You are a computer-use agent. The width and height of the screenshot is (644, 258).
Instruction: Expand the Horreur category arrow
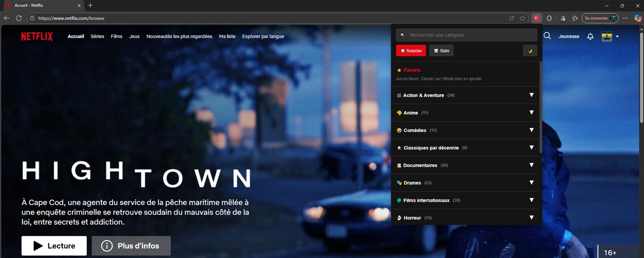click(x=531, y=217)
